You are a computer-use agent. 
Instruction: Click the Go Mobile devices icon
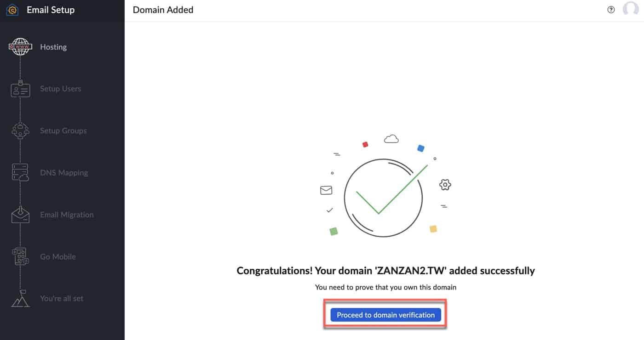click(20, 256)
